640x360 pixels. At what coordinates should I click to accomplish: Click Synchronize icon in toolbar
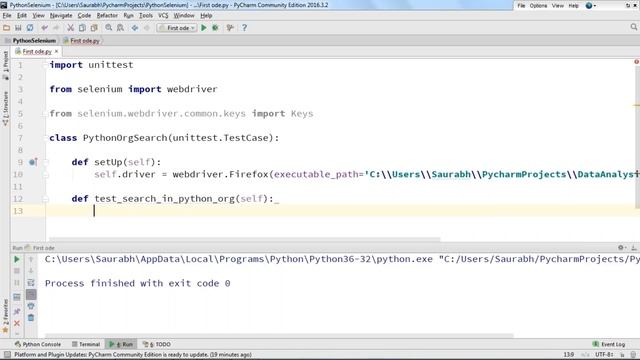point(30,28)
